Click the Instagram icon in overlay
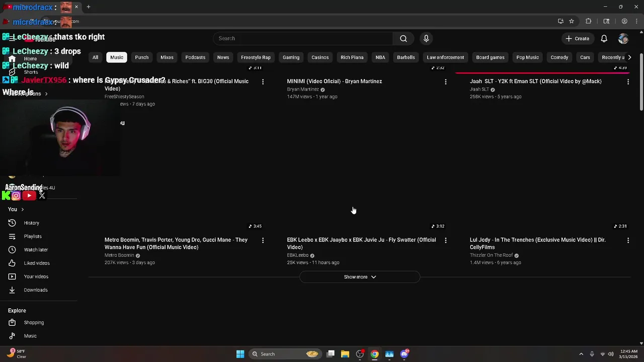644x362 pixels. coord(16,196)
